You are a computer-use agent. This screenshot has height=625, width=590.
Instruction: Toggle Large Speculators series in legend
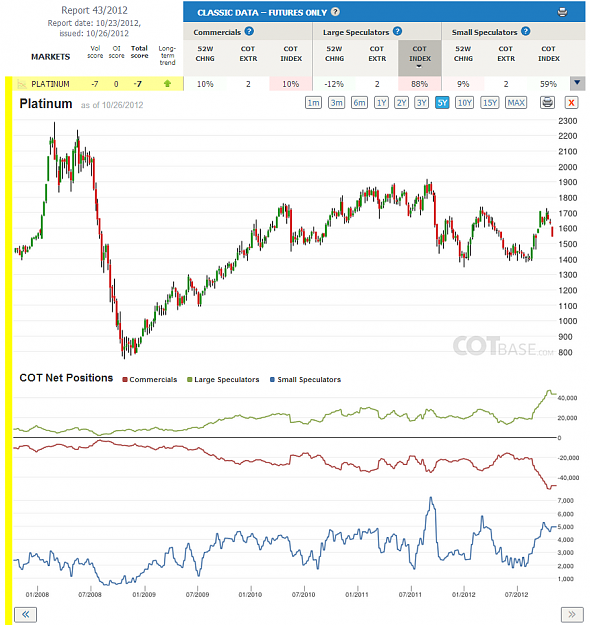tap(223, 379)
